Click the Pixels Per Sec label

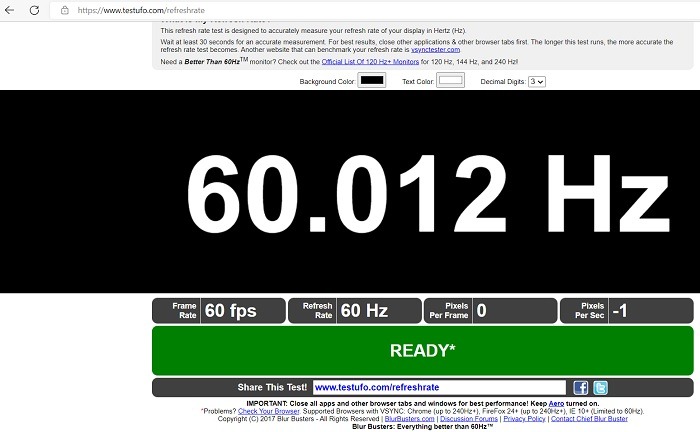pos(589,311)
